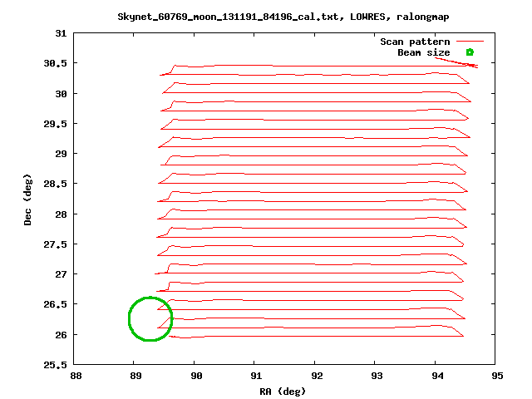Viewport: 532px width, 399px height.
Task: Click the 'Beam size' legend label
Action: tap(424, 52)
